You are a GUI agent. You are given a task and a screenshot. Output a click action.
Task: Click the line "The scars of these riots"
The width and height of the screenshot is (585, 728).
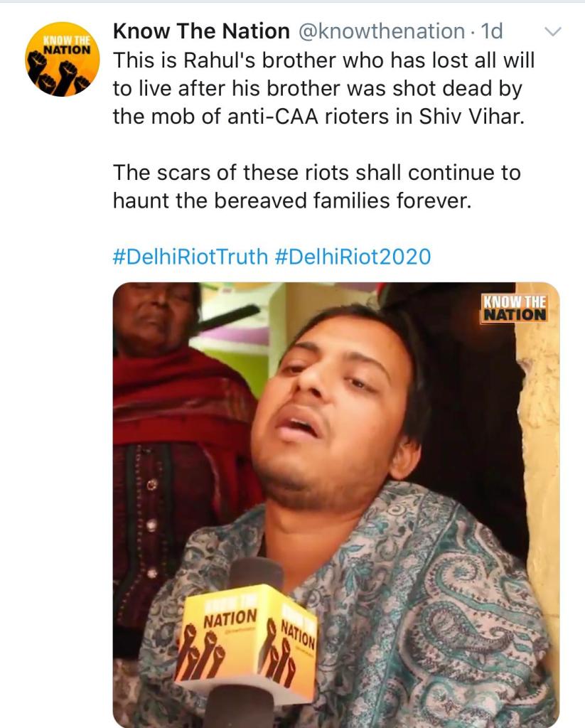[235, 173]
